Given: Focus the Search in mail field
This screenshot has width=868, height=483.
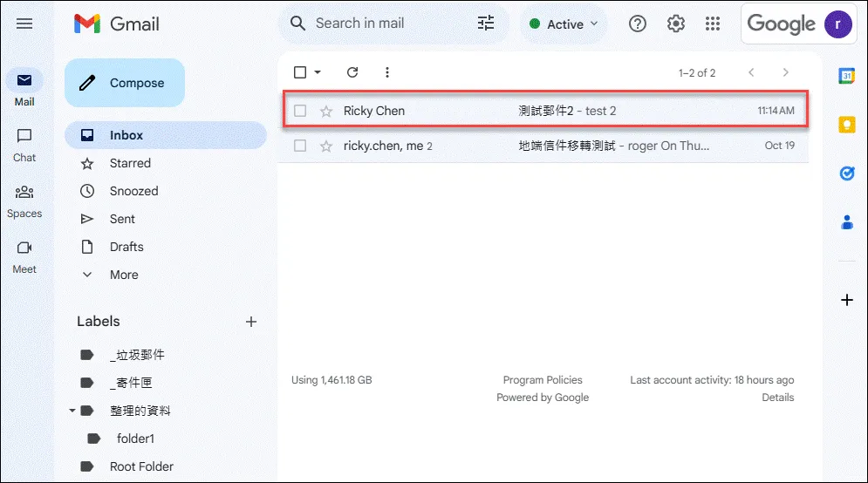Looking at the screenshot, I should click(392, 24).
